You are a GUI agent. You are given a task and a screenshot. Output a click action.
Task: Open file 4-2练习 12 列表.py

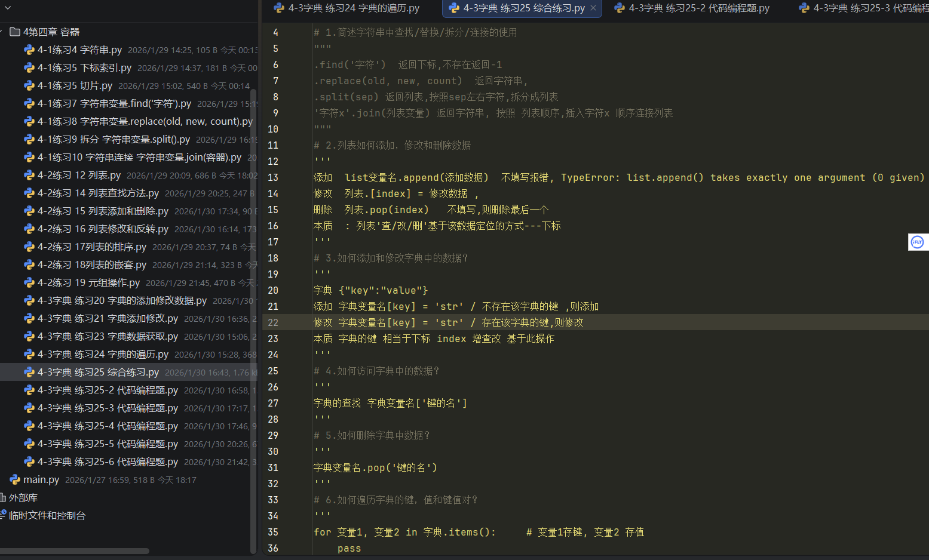pyautogui.click(x=79, y=175)
